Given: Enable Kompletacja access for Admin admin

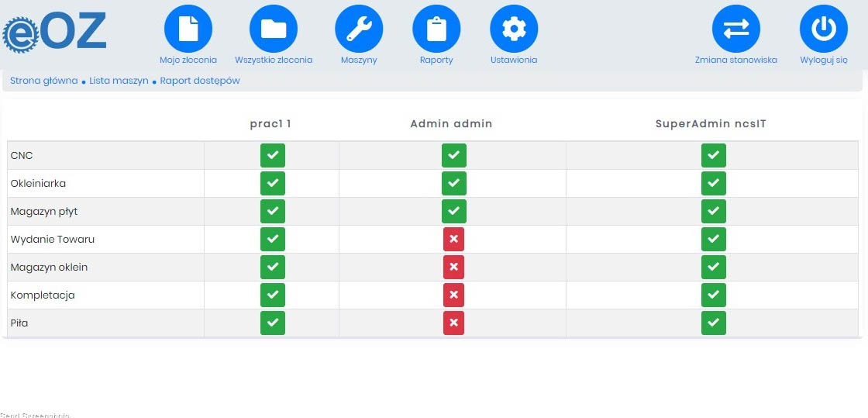Looking at the screenshot, I should coord(453,295).
